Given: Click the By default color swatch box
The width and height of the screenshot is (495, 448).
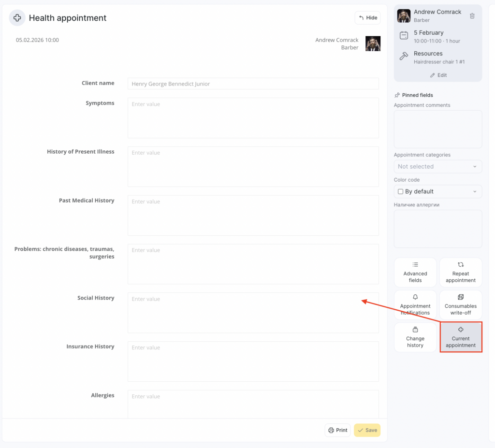Looking at the screenshot, I should 400,191.
